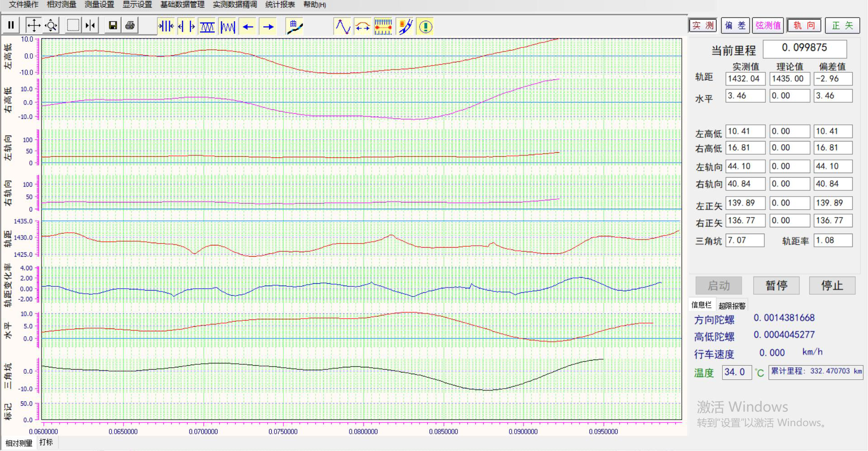This screenshot has width=868, height=451.
Task: Click the 三角坑 value field 7.07
Action: 745,240
